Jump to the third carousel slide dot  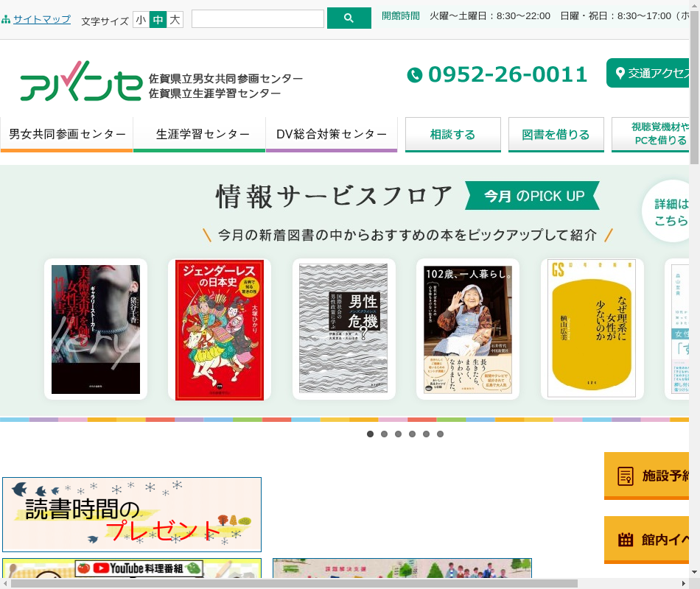point(399,434)
